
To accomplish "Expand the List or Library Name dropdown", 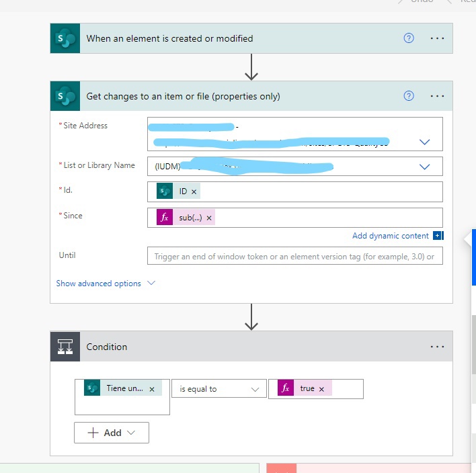I will pos(424,167).
